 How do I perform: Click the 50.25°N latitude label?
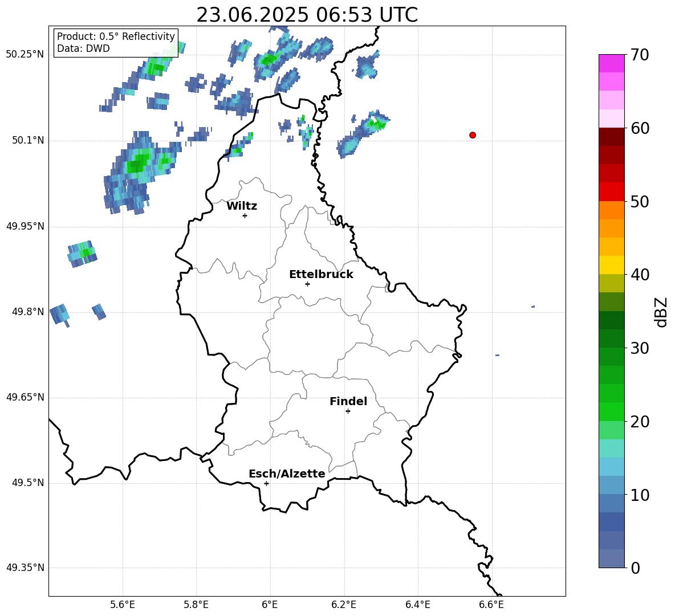coord(25,55)
